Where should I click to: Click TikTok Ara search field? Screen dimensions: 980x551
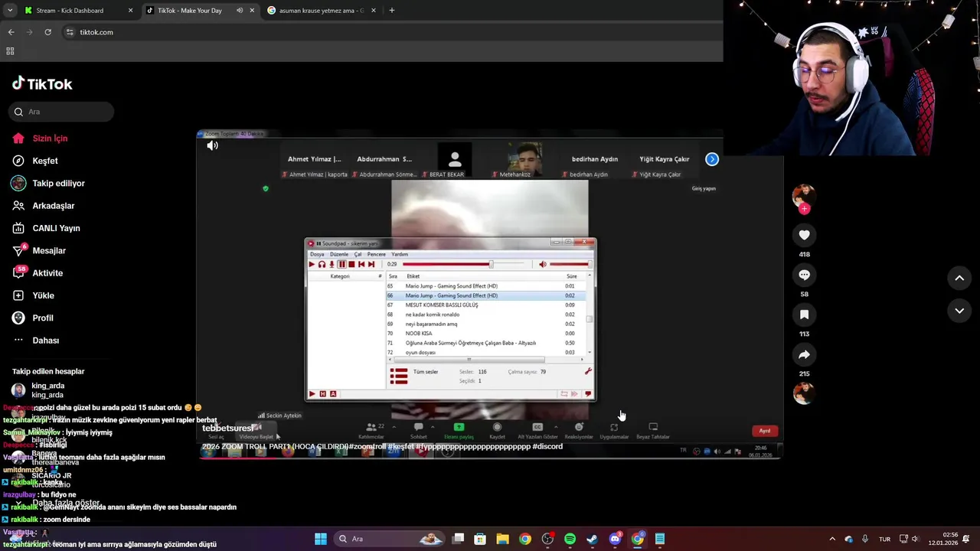pyautogui.click(x=62, y=112)
